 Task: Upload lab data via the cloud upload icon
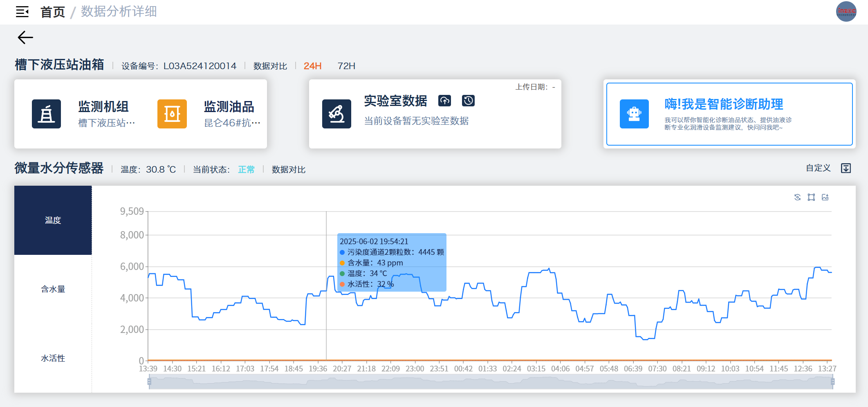coord(445,101)
